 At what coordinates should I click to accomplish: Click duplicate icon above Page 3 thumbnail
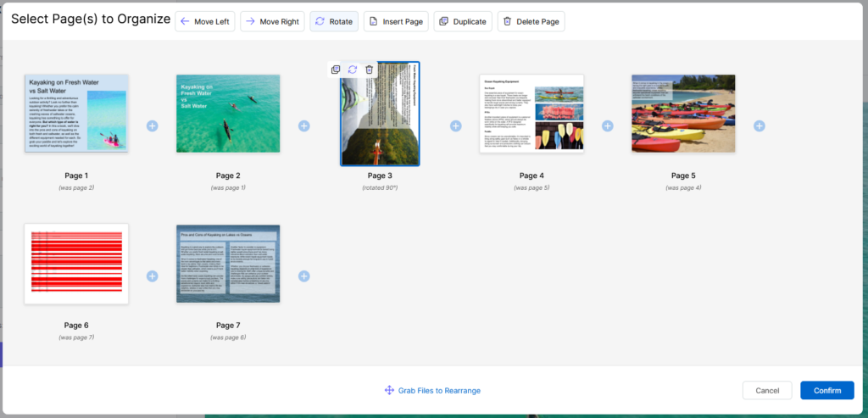pyautogui.click(x=336, y=70)
